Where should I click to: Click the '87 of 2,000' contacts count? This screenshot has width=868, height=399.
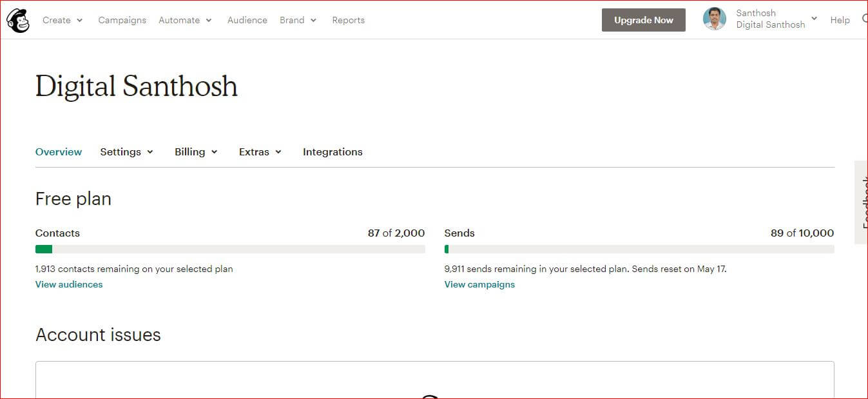(x=396, y=233)
